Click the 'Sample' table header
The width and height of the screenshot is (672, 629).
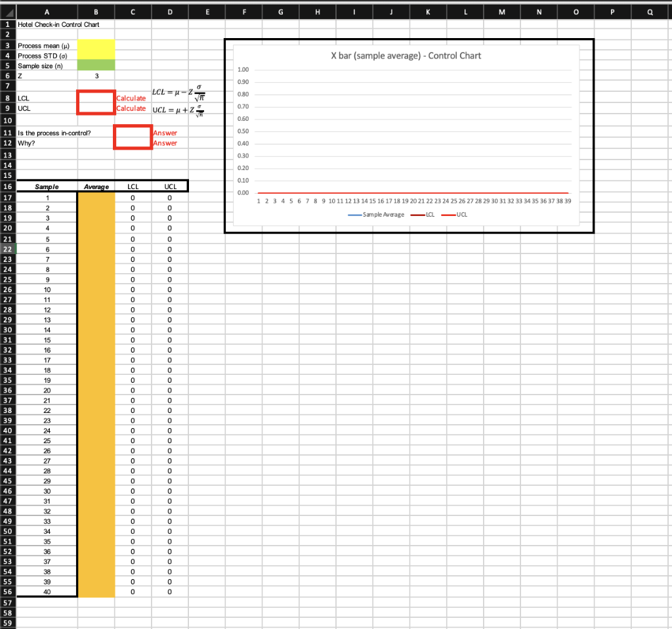[x=47, y=186]
